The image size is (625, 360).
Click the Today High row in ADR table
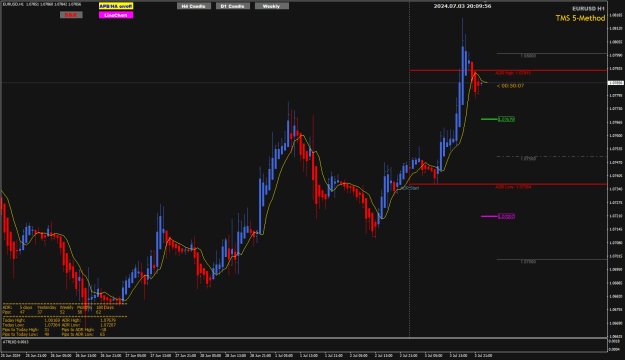[x=31, y=320]
